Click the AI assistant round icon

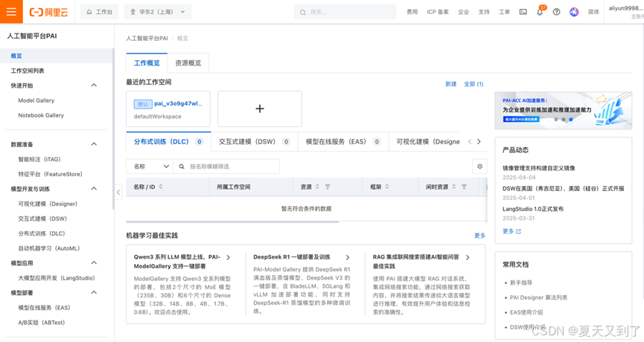pyautogui.click(x=574, y=12)
